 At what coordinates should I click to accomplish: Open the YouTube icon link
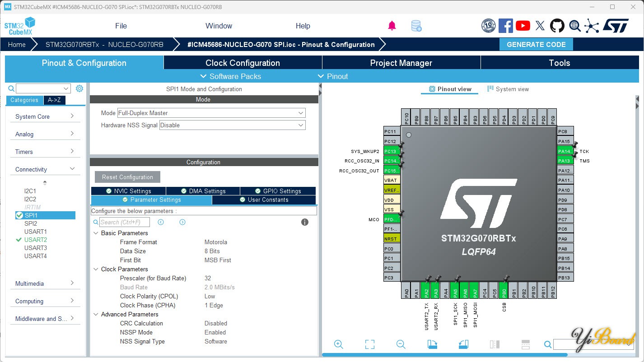[x=523, y=26]
